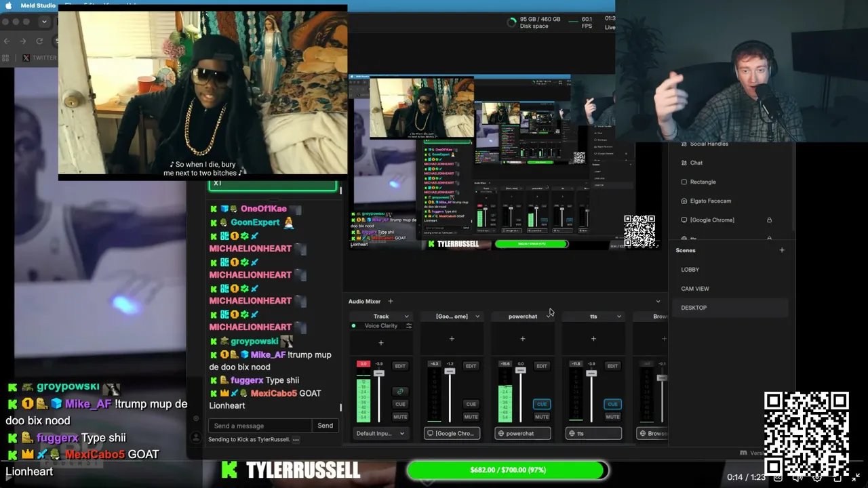Send the chat message

coord(325,426)
